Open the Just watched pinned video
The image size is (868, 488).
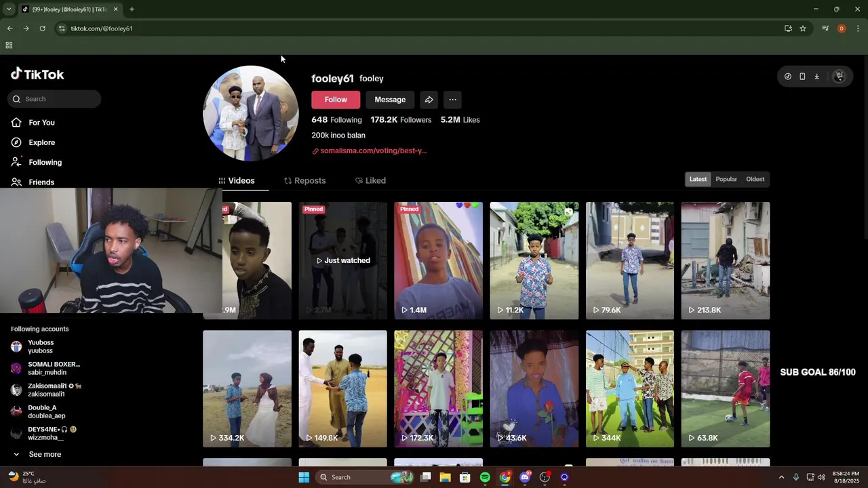pos(342,260)
